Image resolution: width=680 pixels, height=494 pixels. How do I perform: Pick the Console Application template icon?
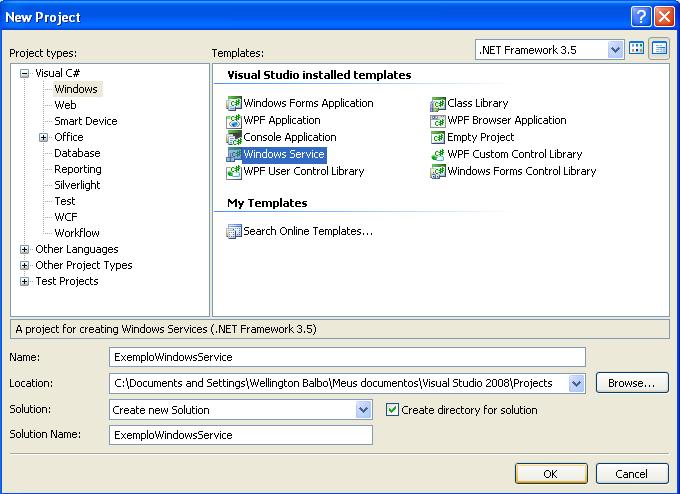pos(235,137)
